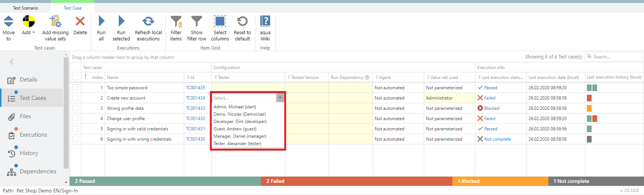The height and width of the screenshot is (195, 644).
Task: Tick the checkbox for Wrong profile data
Action: tap(75, 108)
